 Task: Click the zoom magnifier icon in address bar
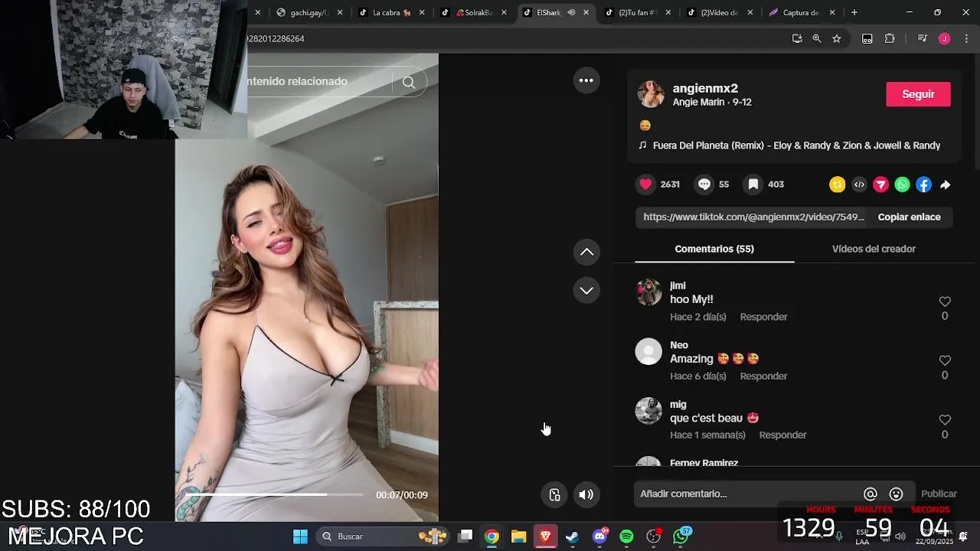coord(817,38)
